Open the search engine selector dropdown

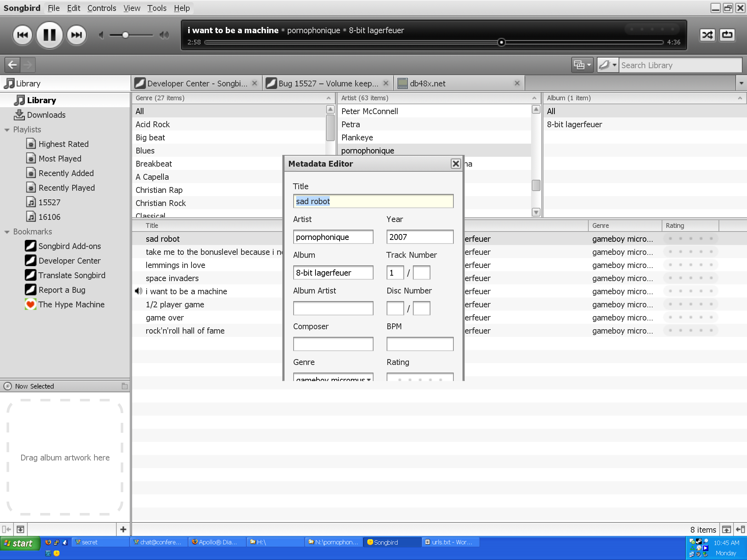(608, 65)
